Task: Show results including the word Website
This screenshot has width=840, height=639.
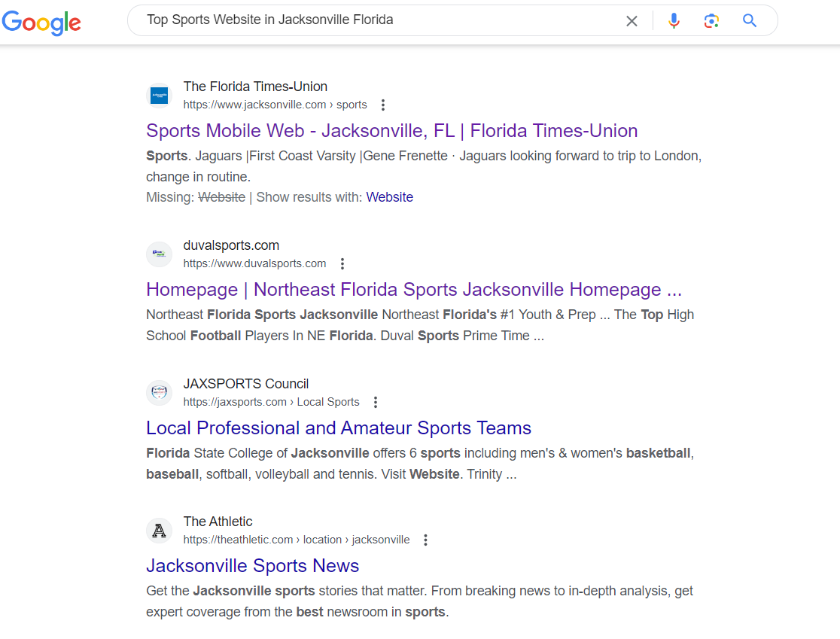Action: coord(389,197)
